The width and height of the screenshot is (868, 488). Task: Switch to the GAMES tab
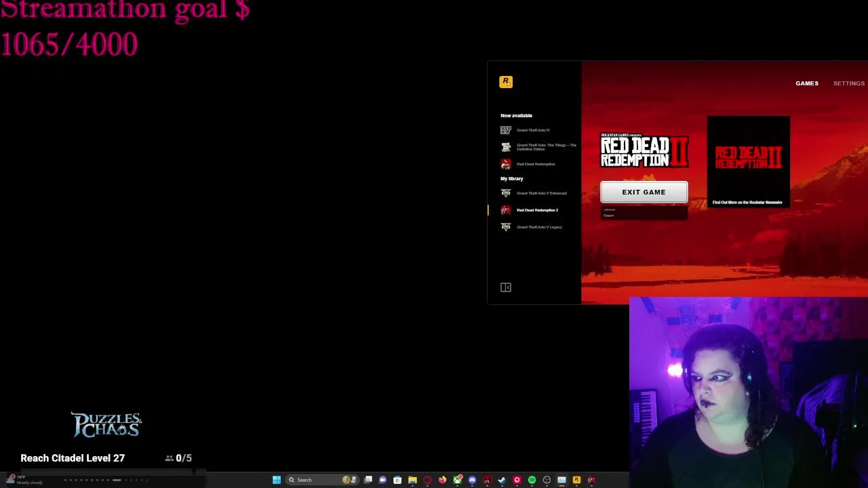(807, 83)
